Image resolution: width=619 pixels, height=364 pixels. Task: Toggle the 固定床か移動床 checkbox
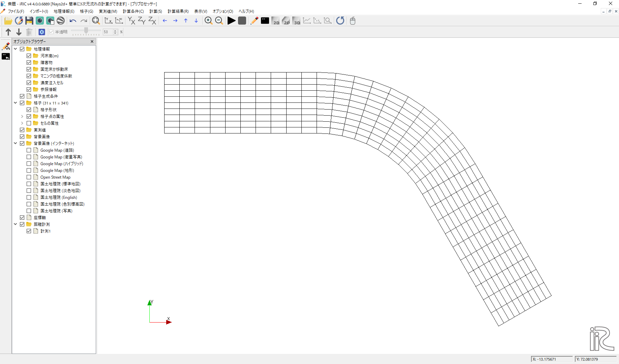coord(29,69)
